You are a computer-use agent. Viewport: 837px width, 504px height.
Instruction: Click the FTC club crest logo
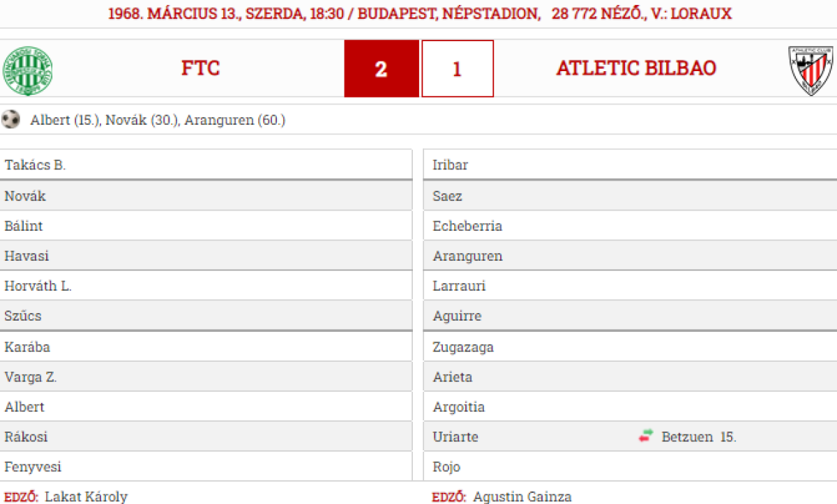pos(28,70)
